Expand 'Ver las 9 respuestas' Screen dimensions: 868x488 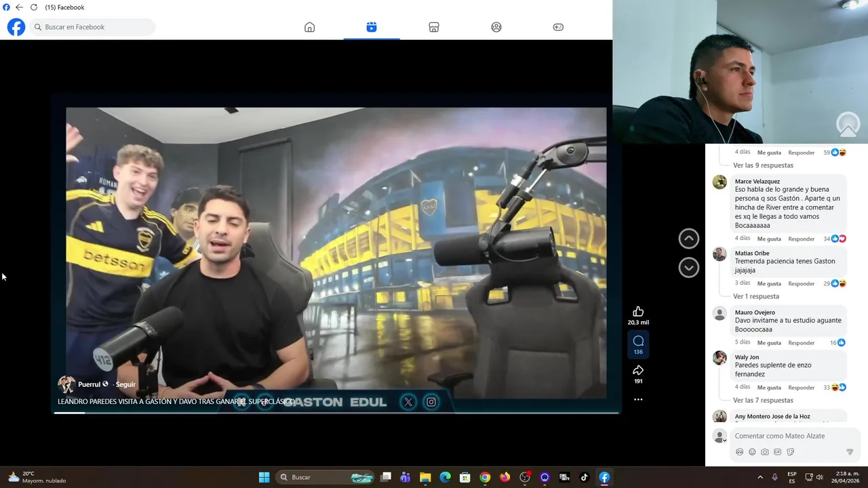tap(763, 165)
